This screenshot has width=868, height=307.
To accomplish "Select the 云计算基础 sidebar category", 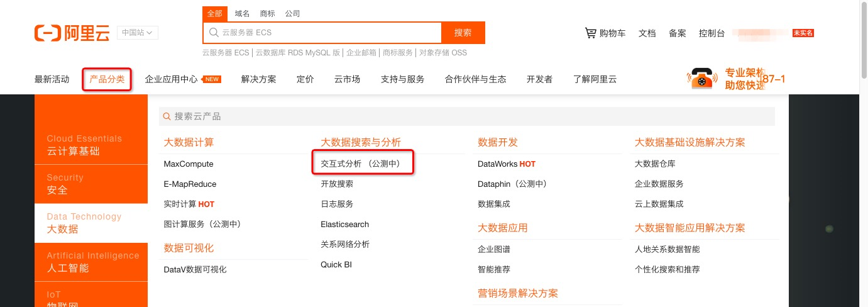I will pos(91,145).
